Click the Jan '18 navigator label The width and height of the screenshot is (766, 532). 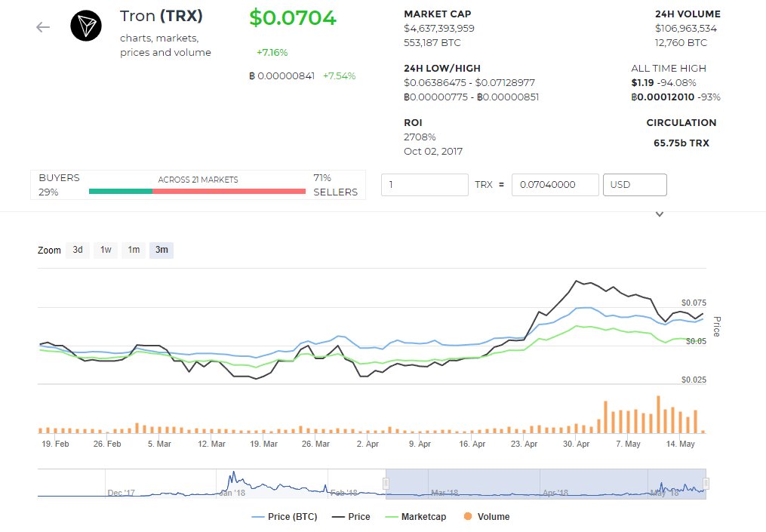pyautogui.click(x=232, y=493)
